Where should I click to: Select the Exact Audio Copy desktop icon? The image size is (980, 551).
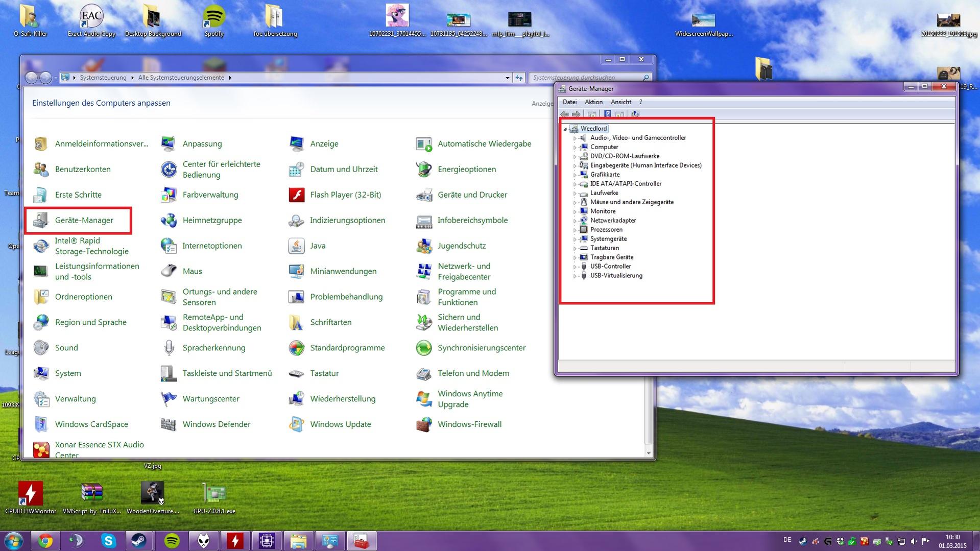[x=91, y=20]
